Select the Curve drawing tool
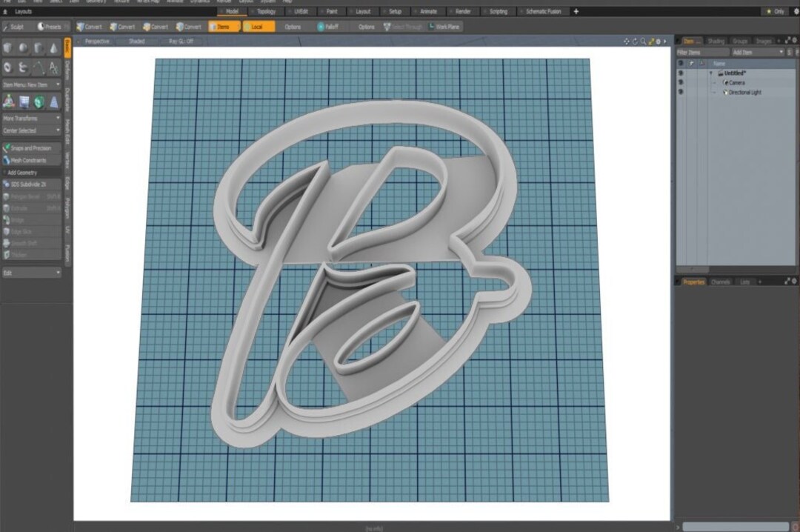The width and height of the screenshot is (800, 532). (39, 67)
